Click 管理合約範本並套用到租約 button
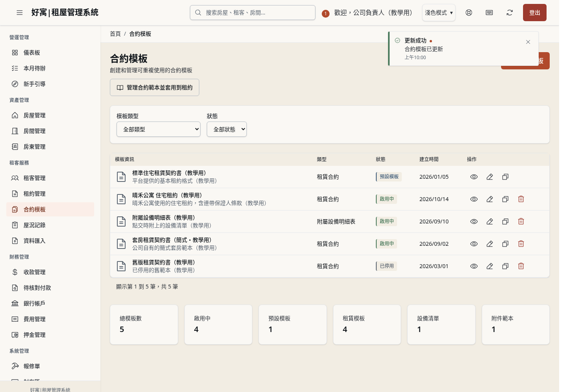This screenshot has height=392, width=565. tap(155, 87)
